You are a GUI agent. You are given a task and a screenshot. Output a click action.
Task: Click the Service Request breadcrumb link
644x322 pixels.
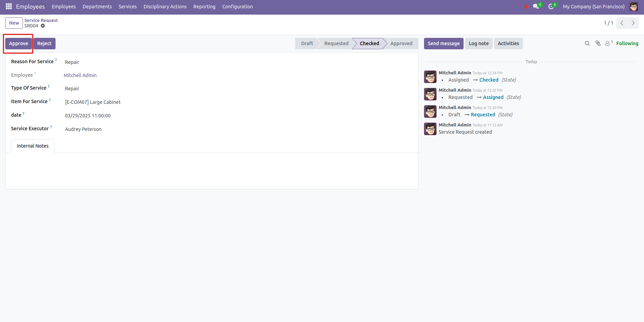click(x=41, y=20)
